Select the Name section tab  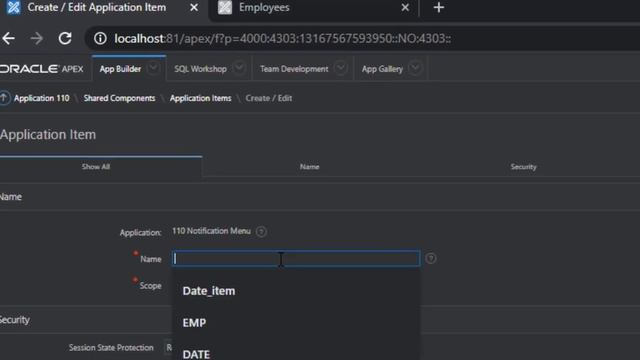pos(309,167)
